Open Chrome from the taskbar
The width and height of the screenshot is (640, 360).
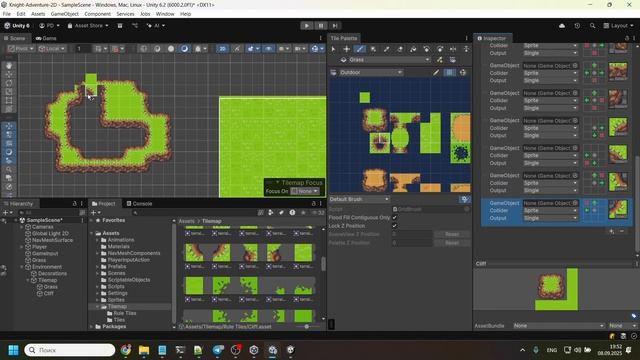[x=126, y=350]
